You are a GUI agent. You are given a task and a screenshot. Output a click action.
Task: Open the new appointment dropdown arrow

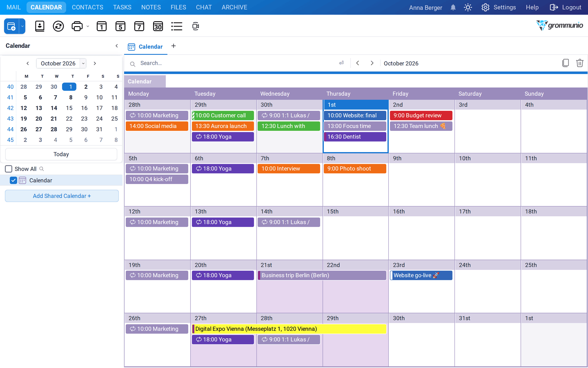[x=22, y=26]
